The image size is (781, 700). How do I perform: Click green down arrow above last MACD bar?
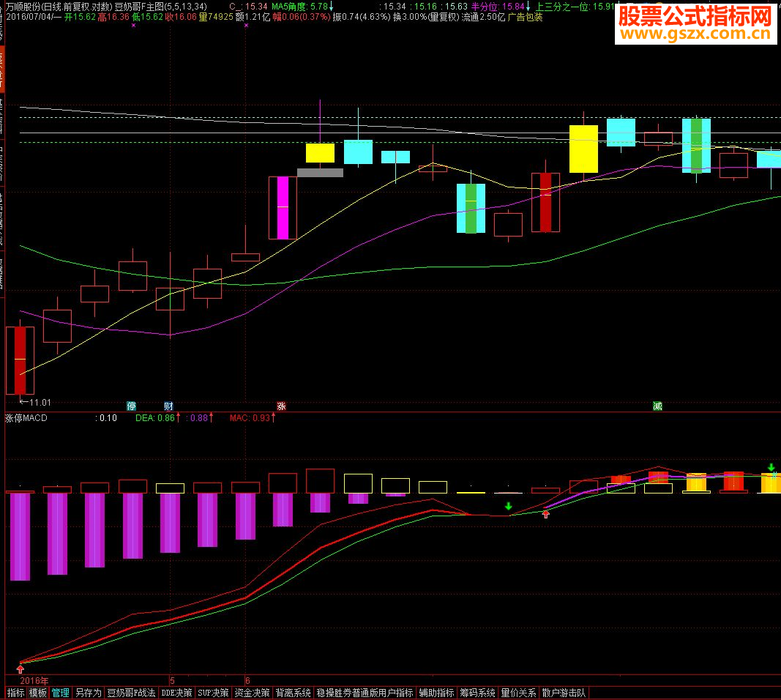point(771,467)
